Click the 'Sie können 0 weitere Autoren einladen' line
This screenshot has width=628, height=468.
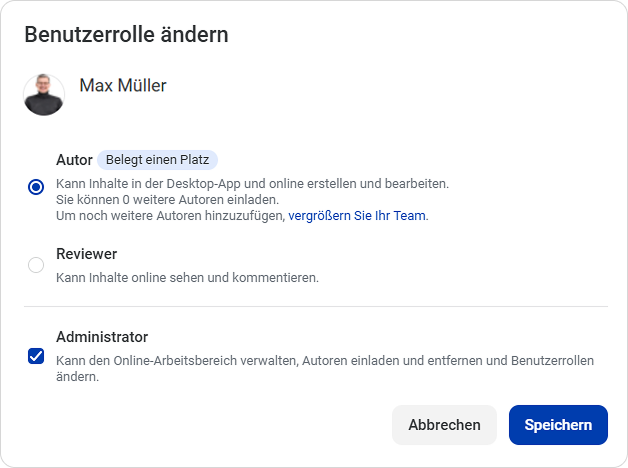point(167,199)
